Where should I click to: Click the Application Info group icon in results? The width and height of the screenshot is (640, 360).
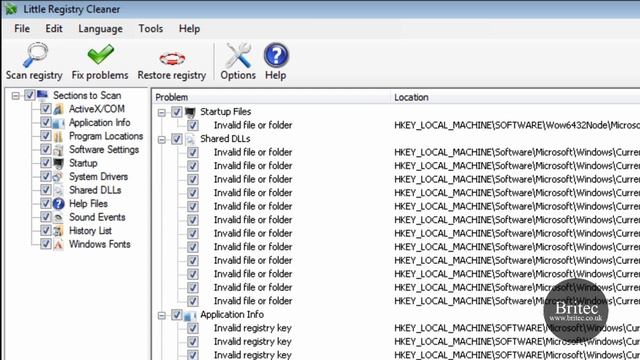pyautogui.click(x=190, y=315)
